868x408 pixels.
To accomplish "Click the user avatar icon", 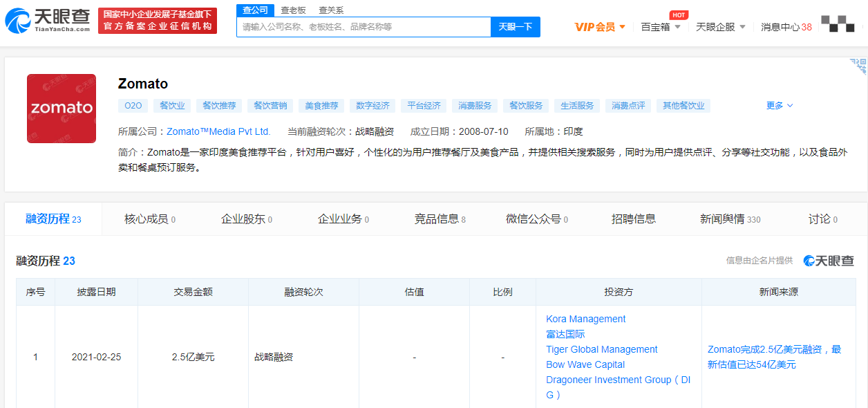I will click(x=838, y=24).
